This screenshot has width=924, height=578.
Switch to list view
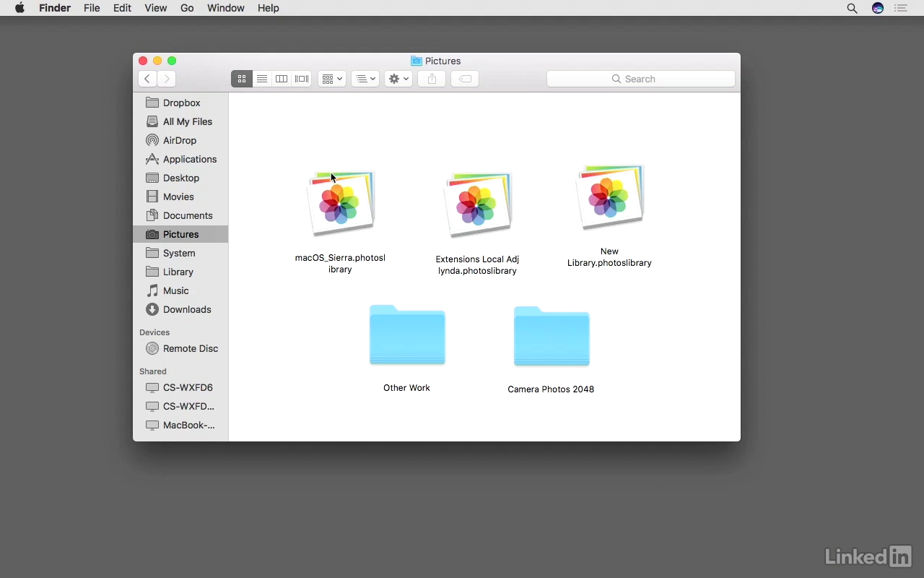(262, 79)
